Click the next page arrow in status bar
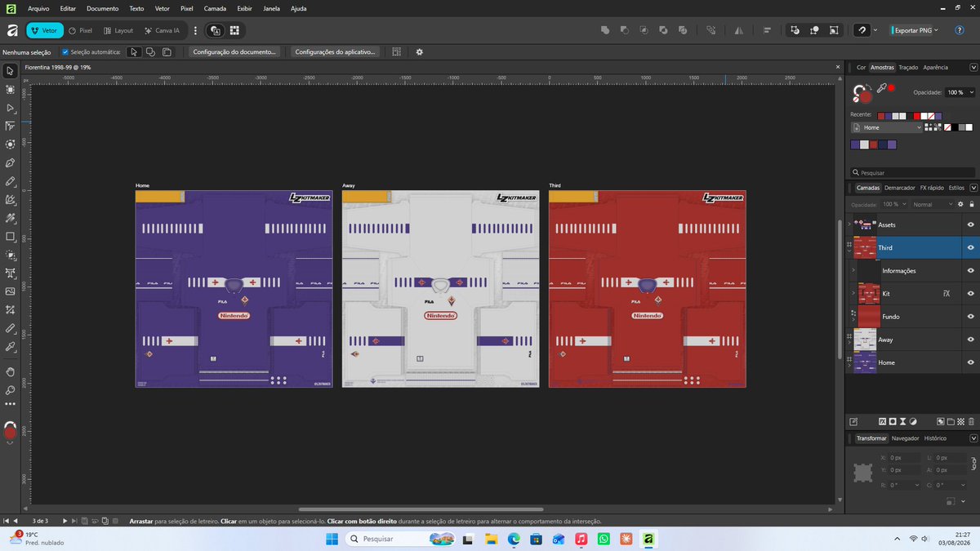This screenshot has width=980, height=551. (x=65, y=521)
